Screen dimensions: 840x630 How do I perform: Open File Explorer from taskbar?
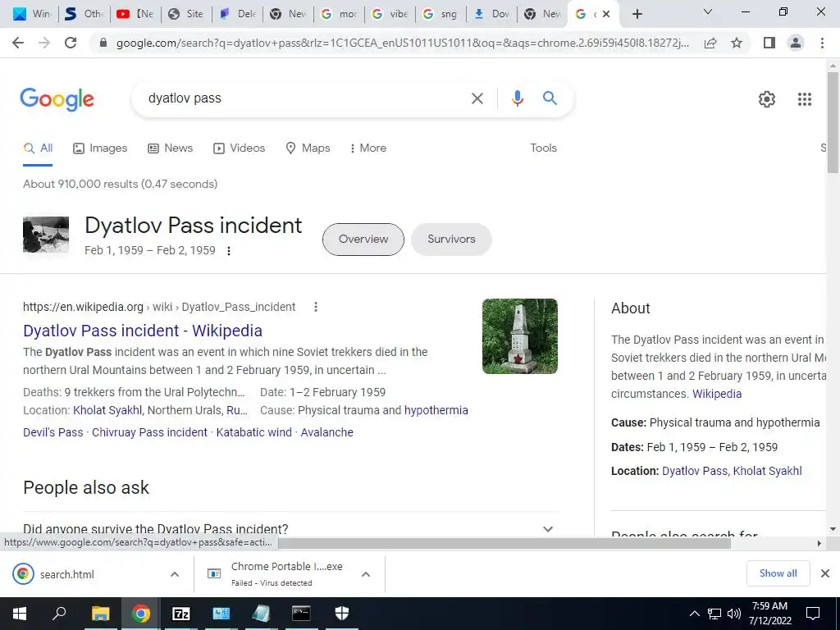coord(100,614)
